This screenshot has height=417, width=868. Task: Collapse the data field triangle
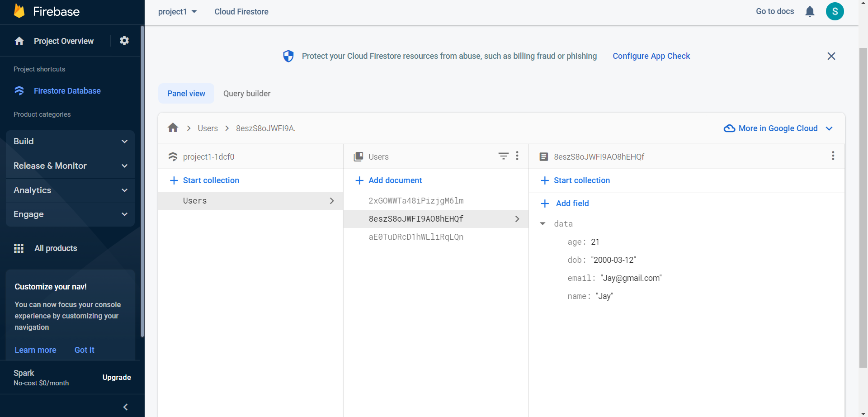pos(543,224)
